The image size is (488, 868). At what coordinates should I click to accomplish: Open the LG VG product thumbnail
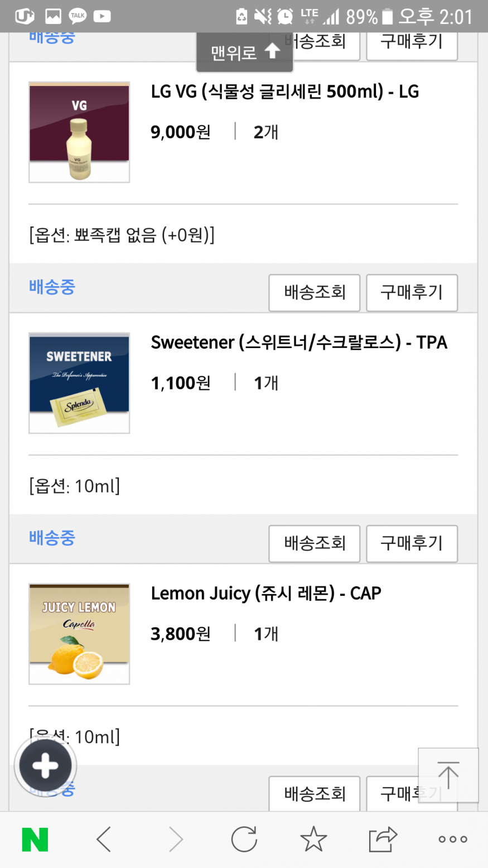pyautogui.click(x=79, y=132)
